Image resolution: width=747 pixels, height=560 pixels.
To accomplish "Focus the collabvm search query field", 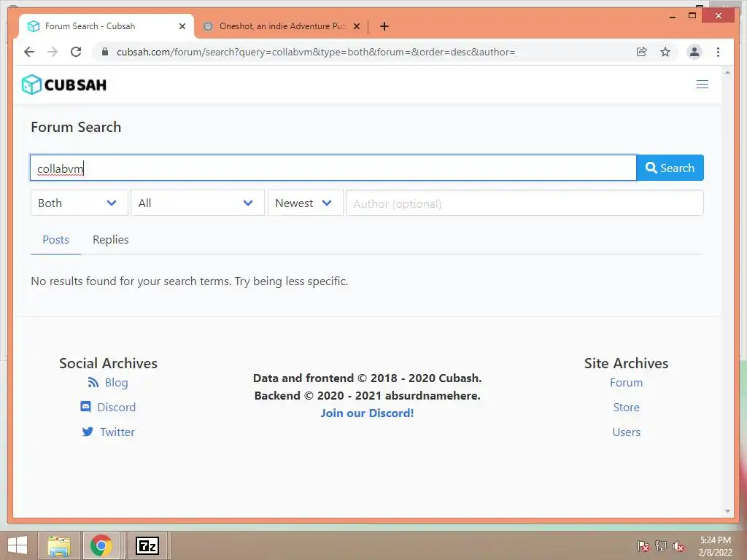I will 333,168.
